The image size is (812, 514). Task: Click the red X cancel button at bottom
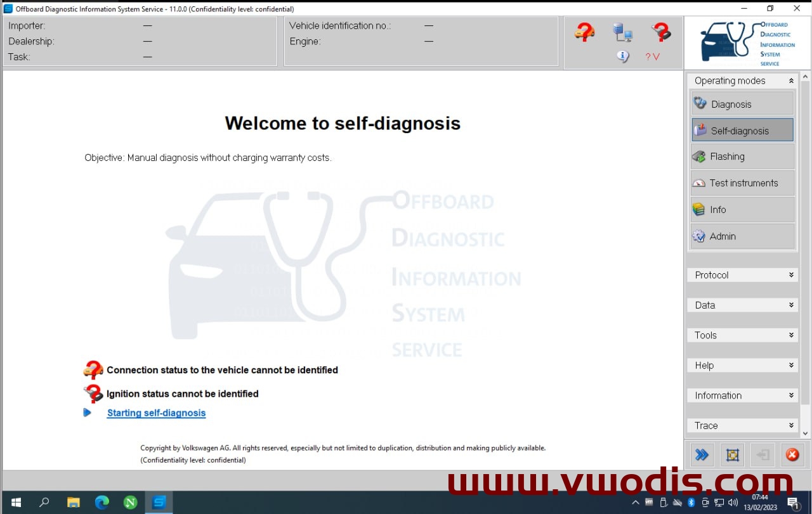point(792,455)
